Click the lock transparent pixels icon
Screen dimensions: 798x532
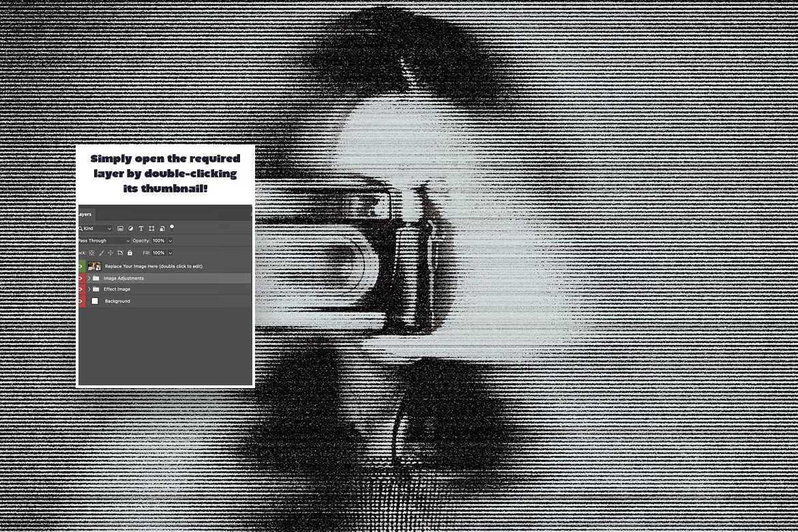point(91,253)
